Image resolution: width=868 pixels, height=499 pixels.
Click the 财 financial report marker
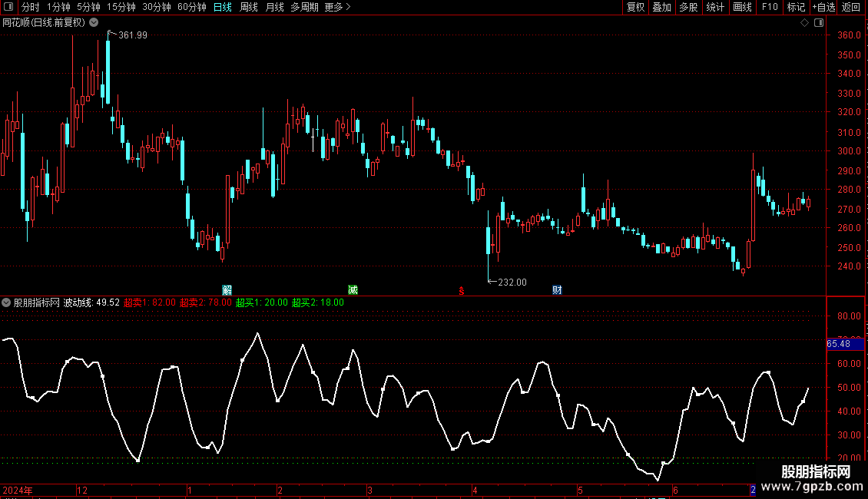tap(557, 290)
